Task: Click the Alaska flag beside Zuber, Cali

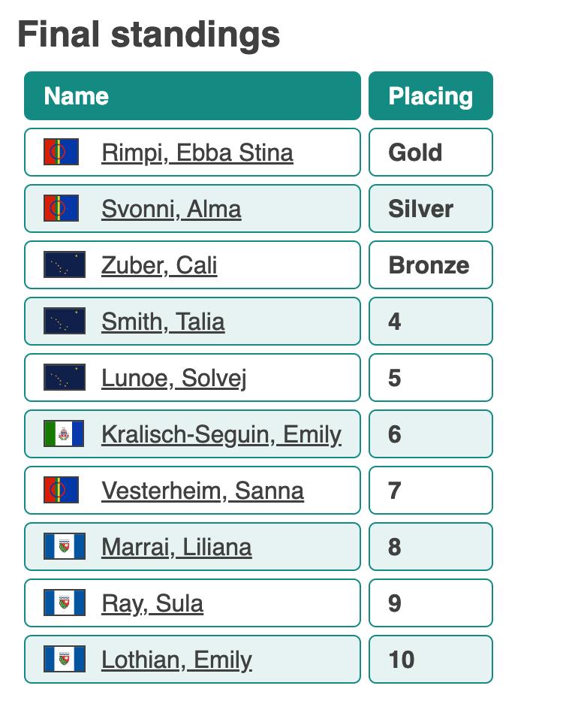Action: click(65, 265)
